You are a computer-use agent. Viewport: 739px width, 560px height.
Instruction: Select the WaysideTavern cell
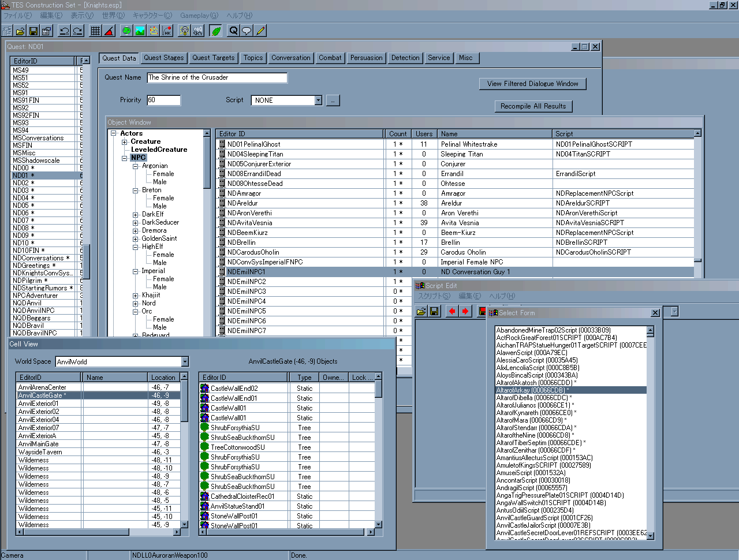98,452
